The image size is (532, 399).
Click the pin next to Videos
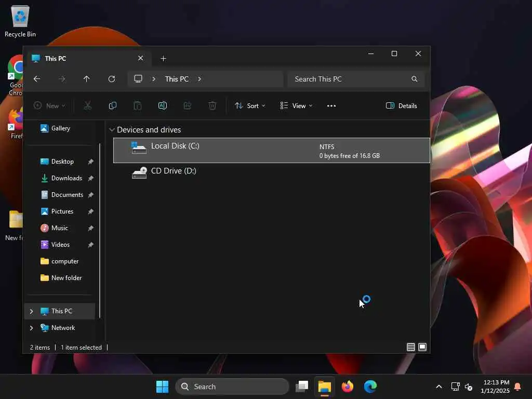pos(90,245)
